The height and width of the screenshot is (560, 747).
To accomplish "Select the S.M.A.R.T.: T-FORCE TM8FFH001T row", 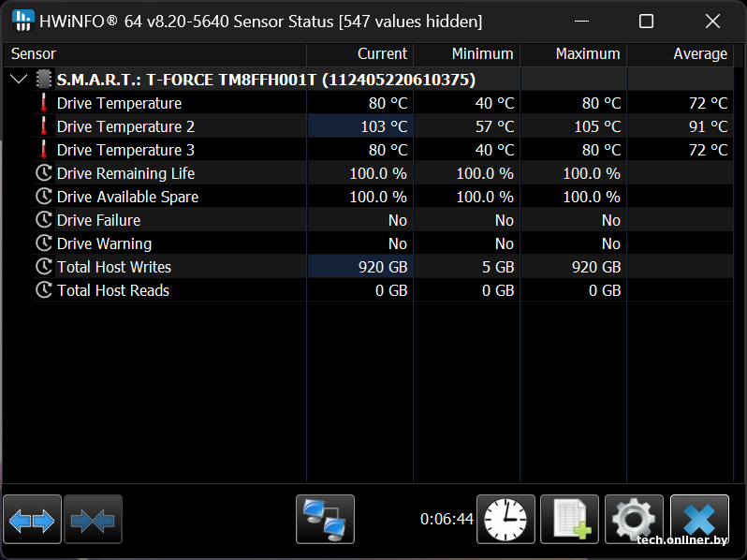I will [266, 80].
